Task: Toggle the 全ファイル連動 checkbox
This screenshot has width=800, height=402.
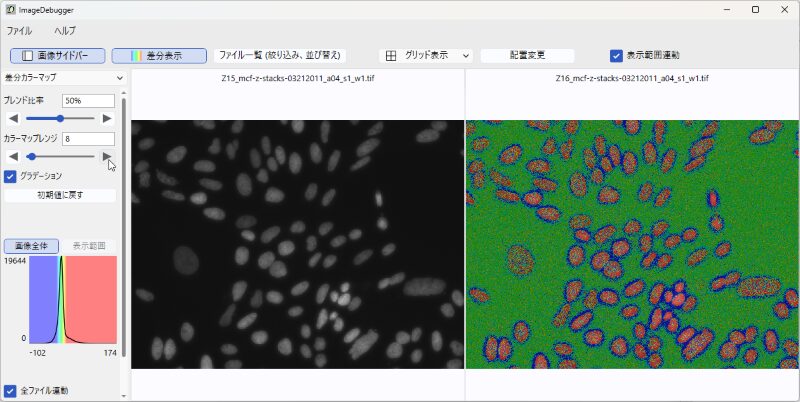Action: click(x=10, y=390)
